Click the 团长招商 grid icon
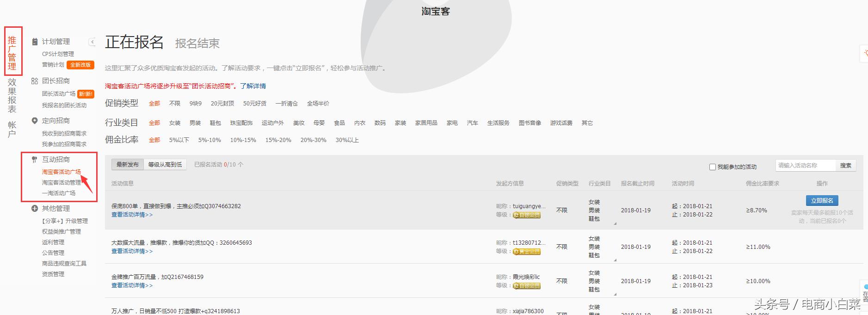Viewport: 868px width, 315px height. [x=35, y=81]
